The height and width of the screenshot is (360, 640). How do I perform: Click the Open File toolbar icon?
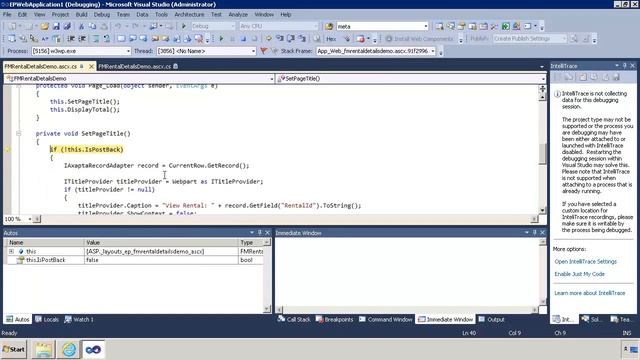[44, 26]
